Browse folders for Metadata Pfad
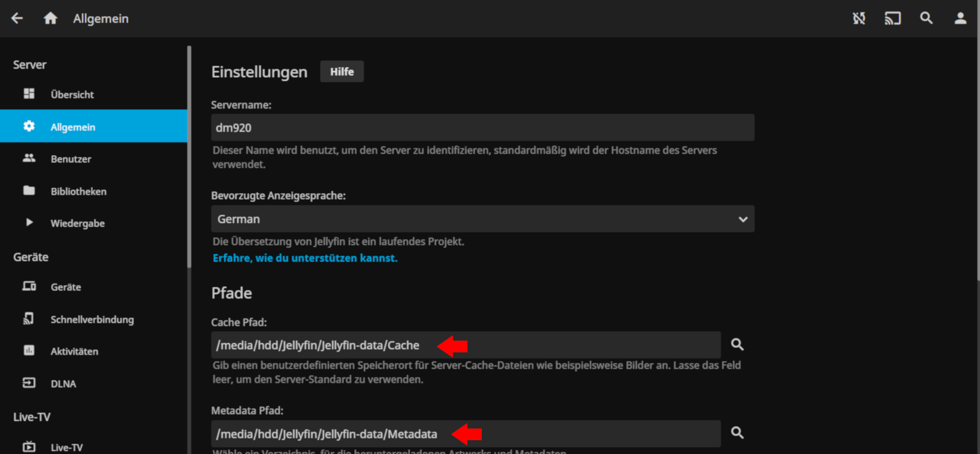980x454 pixels. pyautogui.click(x=737, y=433)
